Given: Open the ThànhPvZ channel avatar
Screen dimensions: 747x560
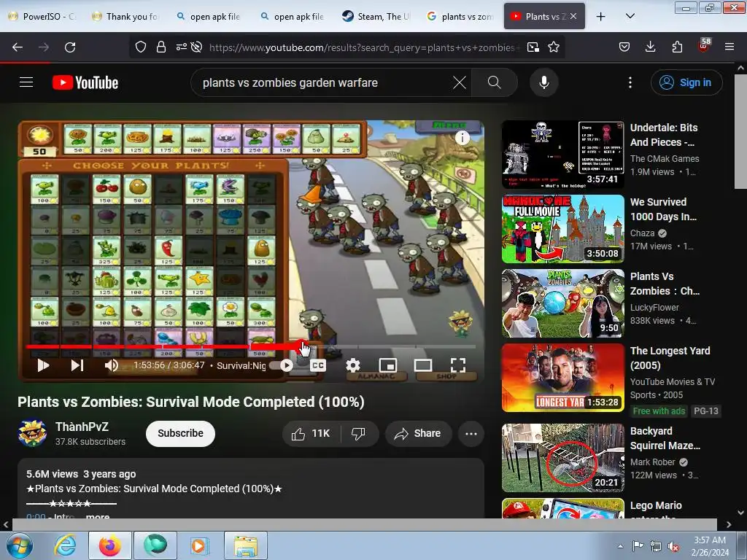Looking at the screenshot, I should click(32, 433).
